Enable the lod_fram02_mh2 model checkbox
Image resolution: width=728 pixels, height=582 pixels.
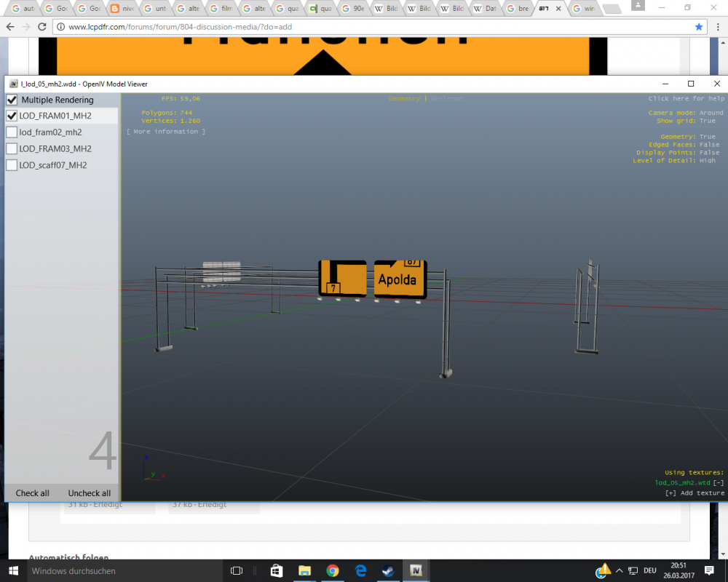pyautogui.click(x=11, y=132)
